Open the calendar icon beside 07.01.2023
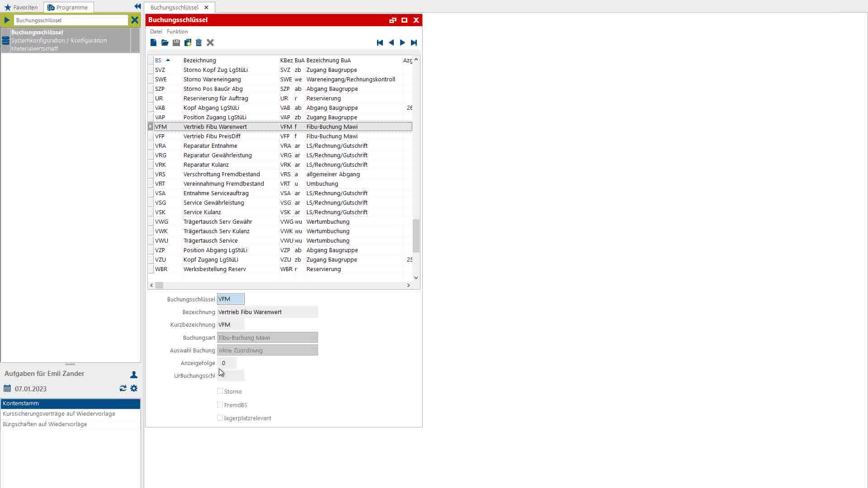The width and height of the screenshot is (868, 488). pyautogui.click(x=7, y=389)
